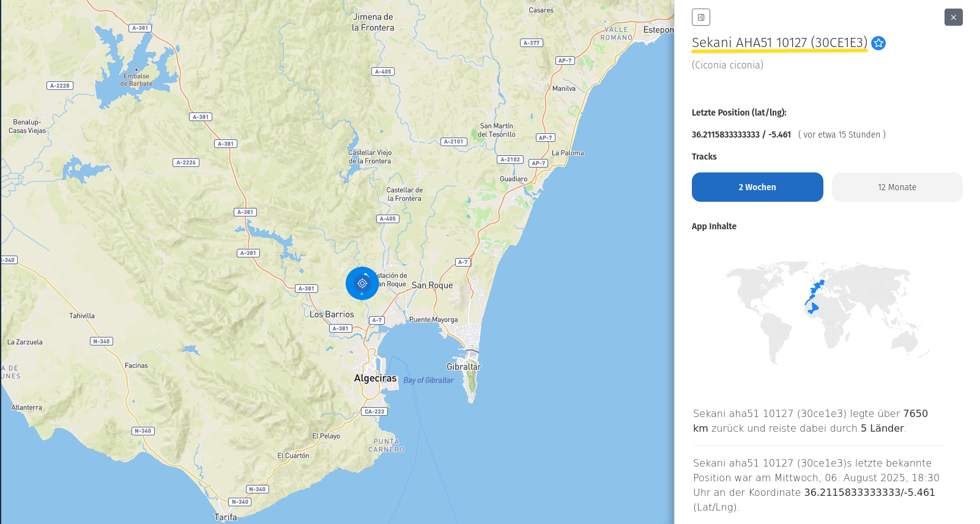Viewport: 980px width, 524px height.
Task: Click the A-2228 road shield
Action: point(60,86)
